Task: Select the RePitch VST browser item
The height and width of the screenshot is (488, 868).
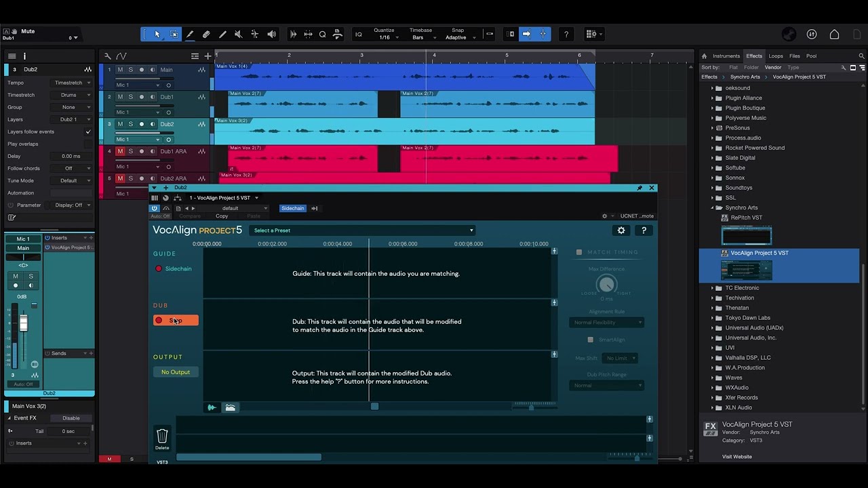Action: 746,218
